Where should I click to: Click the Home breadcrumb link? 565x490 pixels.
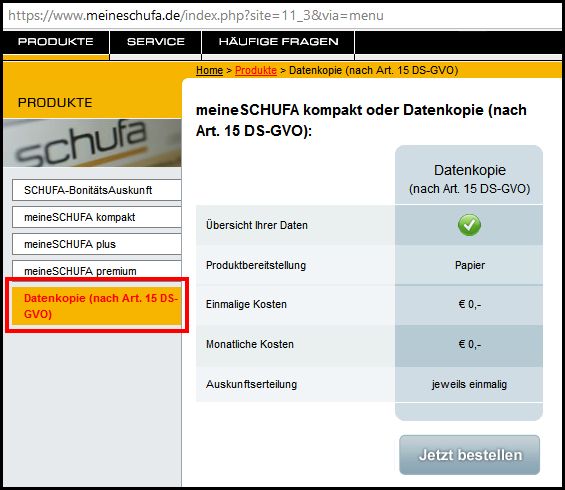(209, 70)
